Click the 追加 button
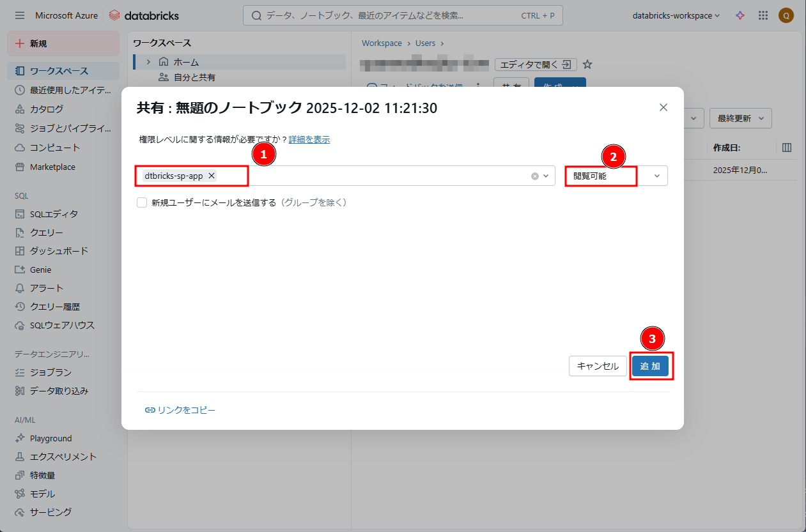806x532 pixels. (650, 366)
